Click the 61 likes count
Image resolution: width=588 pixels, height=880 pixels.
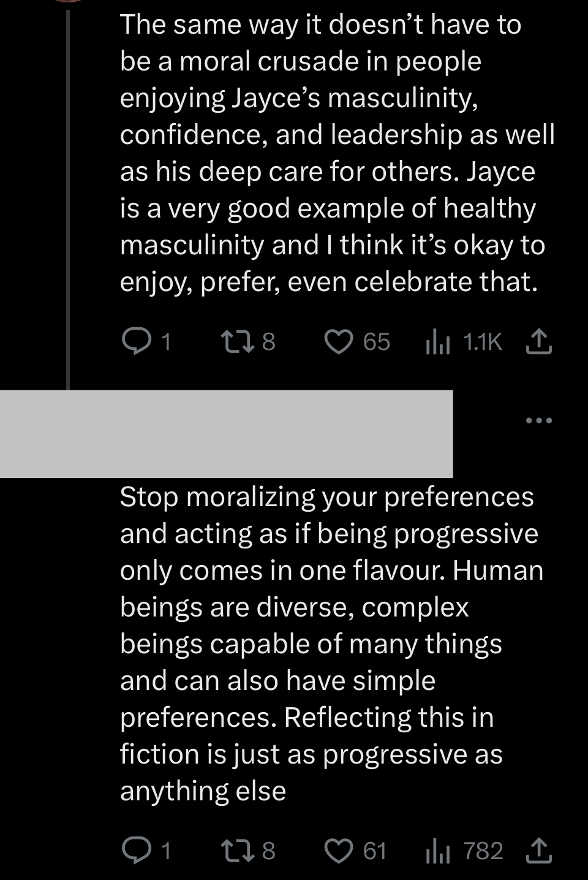point(375,851)
